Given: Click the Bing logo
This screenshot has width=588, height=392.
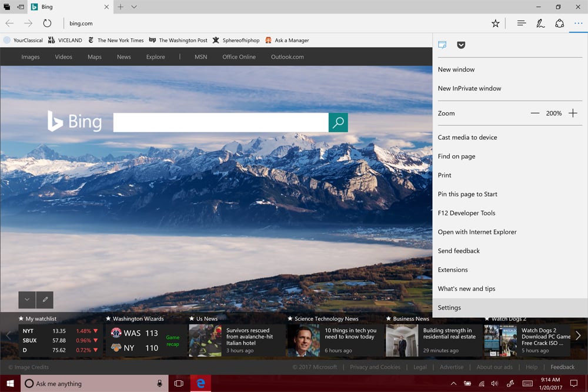Looking at the screenshot, I should click(75, 122).
